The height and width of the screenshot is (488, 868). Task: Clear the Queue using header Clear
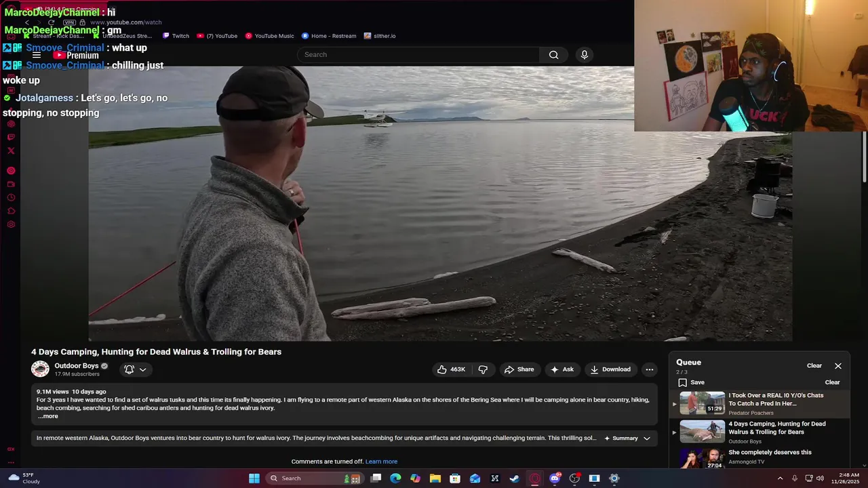pos(814,366)
